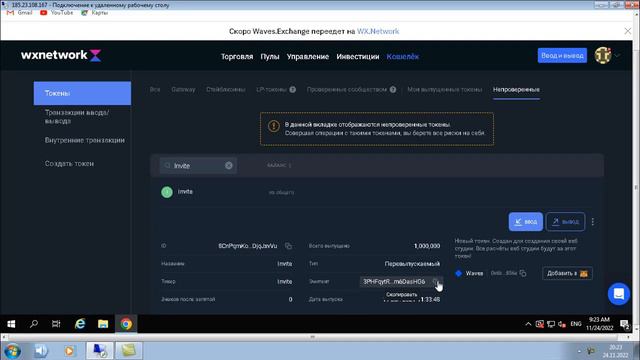
Task: Open Gmail bookmark
Action: (20, 13)
